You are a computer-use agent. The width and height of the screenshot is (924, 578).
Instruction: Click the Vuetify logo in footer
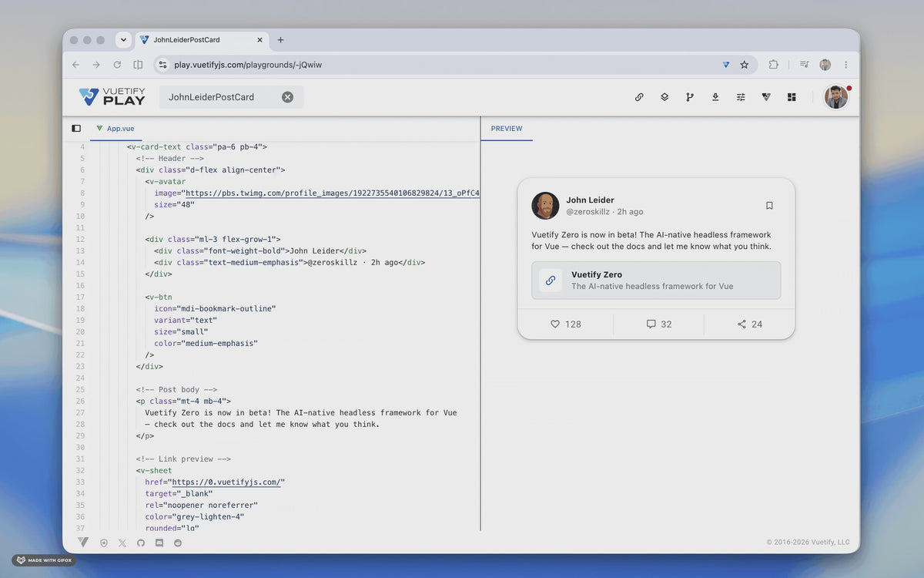[83, 543]
